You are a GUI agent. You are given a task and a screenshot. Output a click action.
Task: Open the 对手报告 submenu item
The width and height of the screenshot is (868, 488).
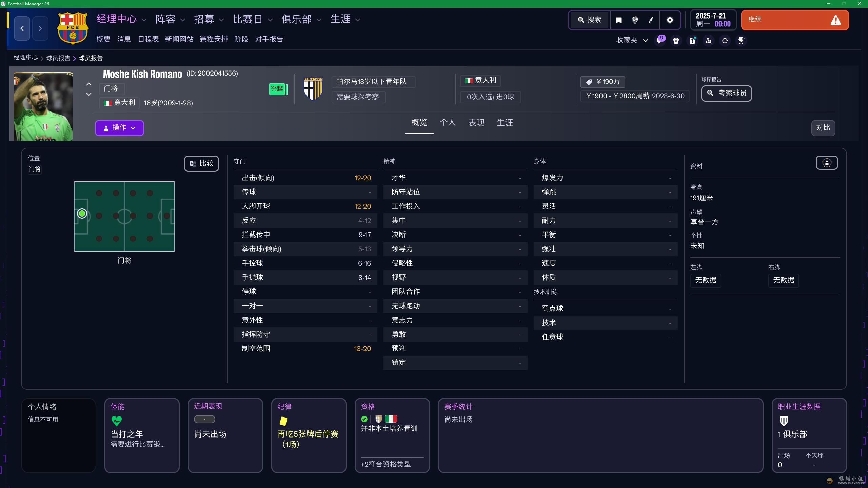[269, 39]
